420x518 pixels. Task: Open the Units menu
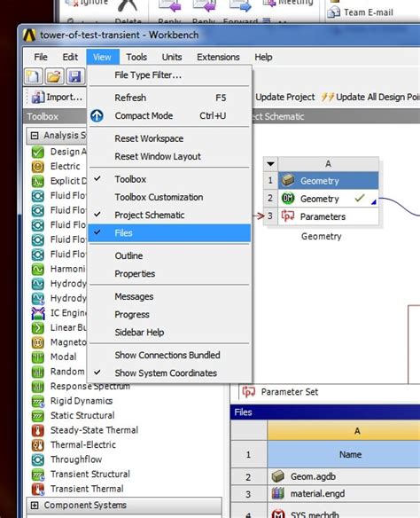(x=172, y=57)
